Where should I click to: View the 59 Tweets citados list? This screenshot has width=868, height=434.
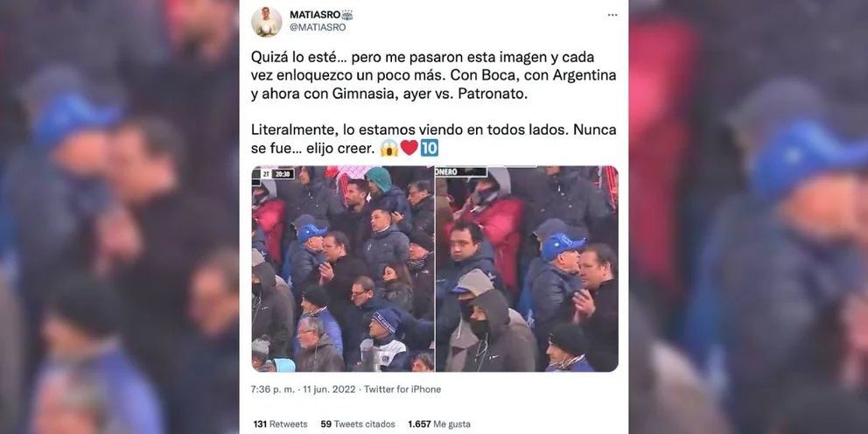(358, 424)
